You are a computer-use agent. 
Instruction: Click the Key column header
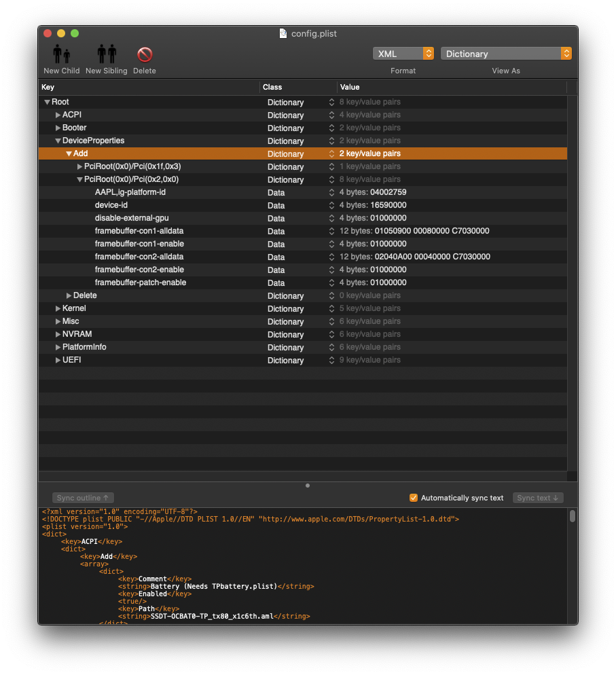click(x=149, y=87)
